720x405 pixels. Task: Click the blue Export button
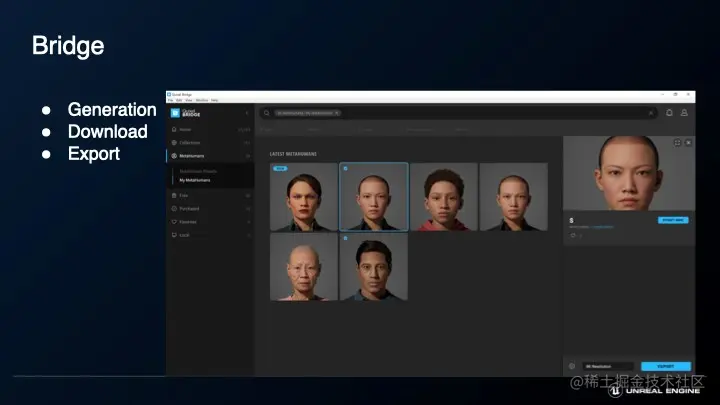pos(666,366)
